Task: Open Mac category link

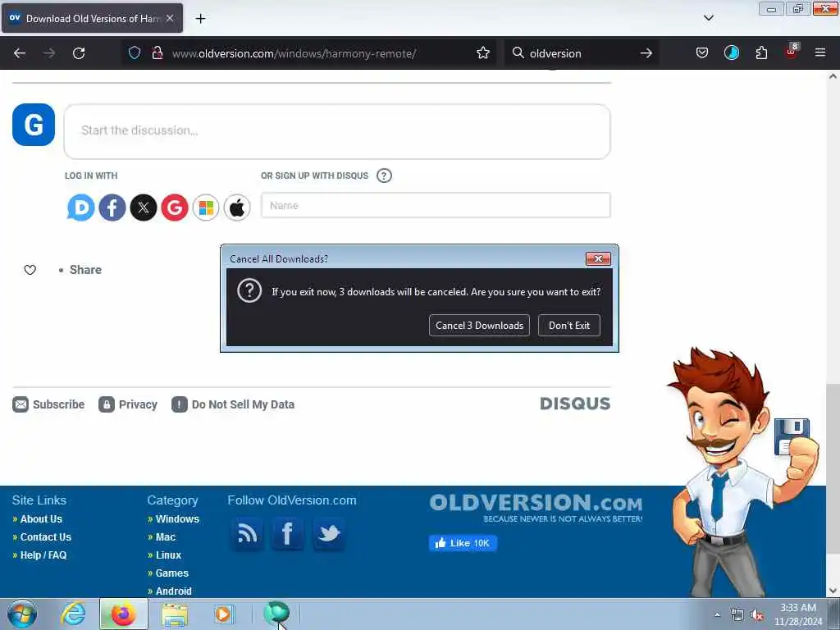Action: tap(166, 536)
